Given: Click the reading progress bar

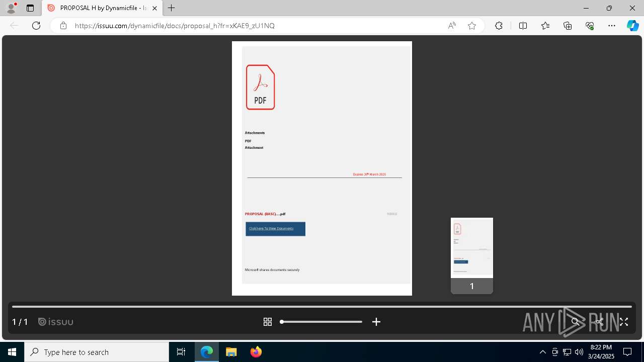Looking at the screenshot, I should point(322,306).
